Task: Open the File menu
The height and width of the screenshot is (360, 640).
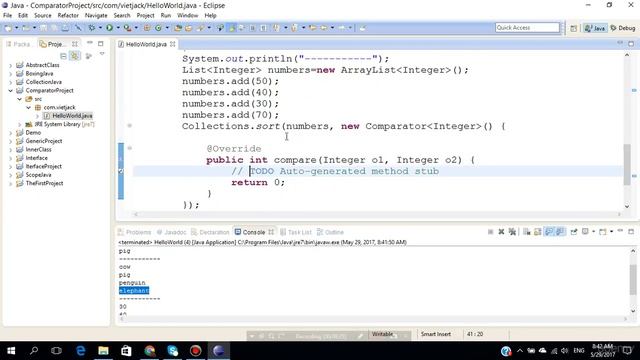Action: (x=7, y=16)
